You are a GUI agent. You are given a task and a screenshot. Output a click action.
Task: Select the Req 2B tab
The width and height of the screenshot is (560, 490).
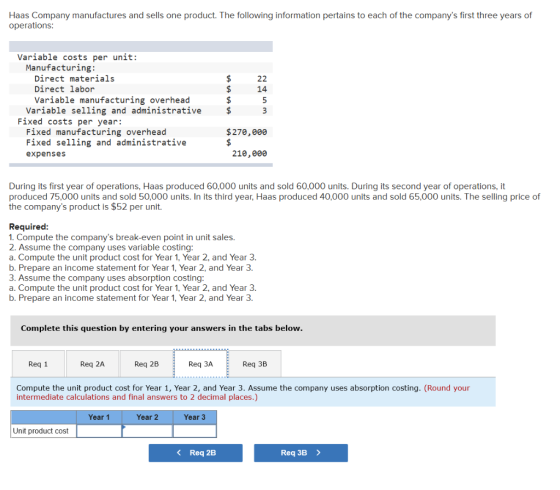[x=146, y=364]
